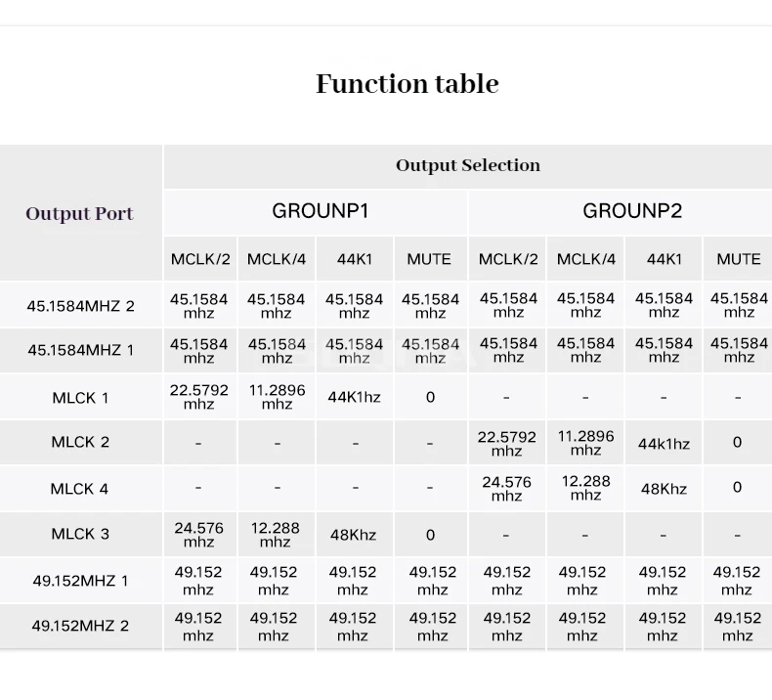The image size is (772, 700).
Task: Choose the MLCK 4 row label
Action: [x=80, y=489]
